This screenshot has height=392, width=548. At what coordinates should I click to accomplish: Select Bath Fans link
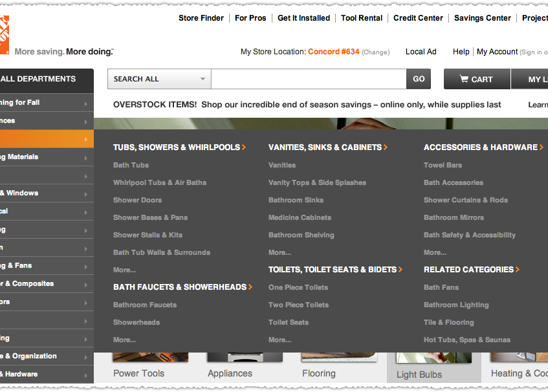tap(441, 288)
